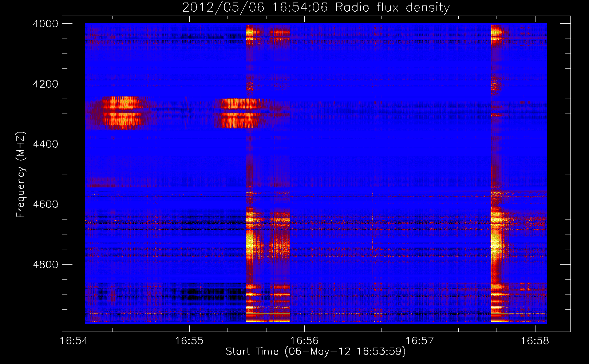The width and height of the screenshot is (589, 364).
Task: Click the 'Start Time (06-May-12 16:53:59)' label
Action: [x=315, y=352]
